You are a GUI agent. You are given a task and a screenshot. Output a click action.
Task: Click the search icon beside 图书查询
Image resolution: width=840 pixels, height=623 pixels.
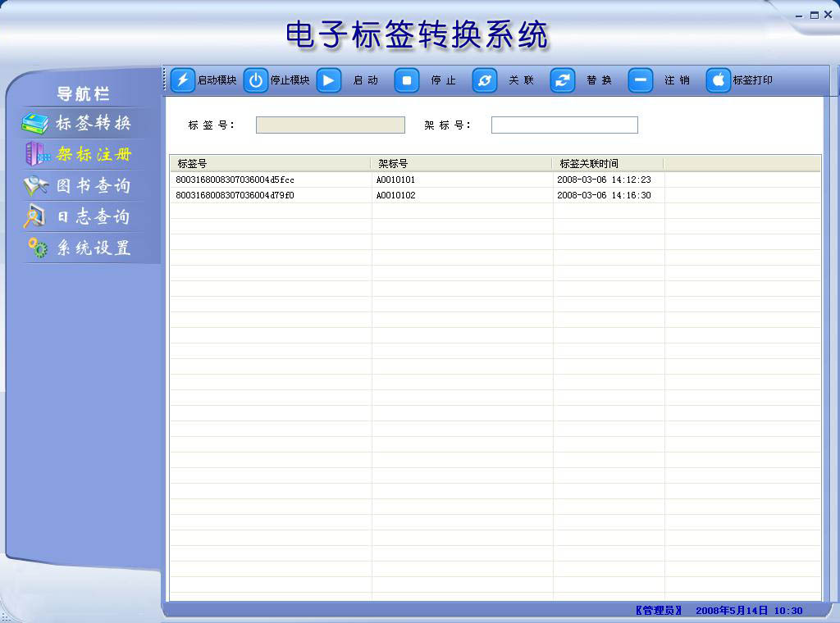(x=36, y=186)
